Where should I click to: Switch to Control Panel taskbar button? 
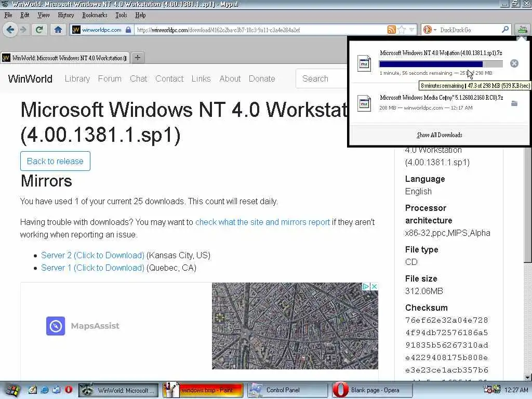[288, 390]
